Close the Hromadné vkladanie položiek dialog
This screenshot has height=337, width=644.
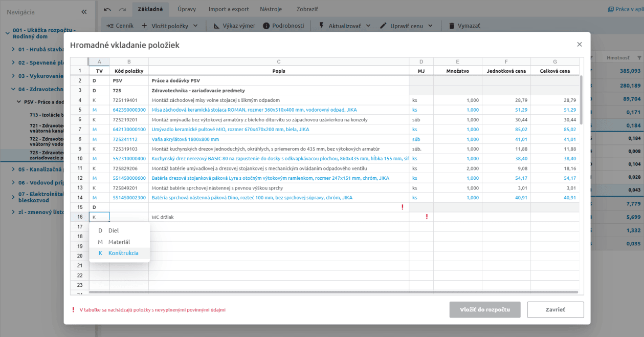[x=580, y=45]
